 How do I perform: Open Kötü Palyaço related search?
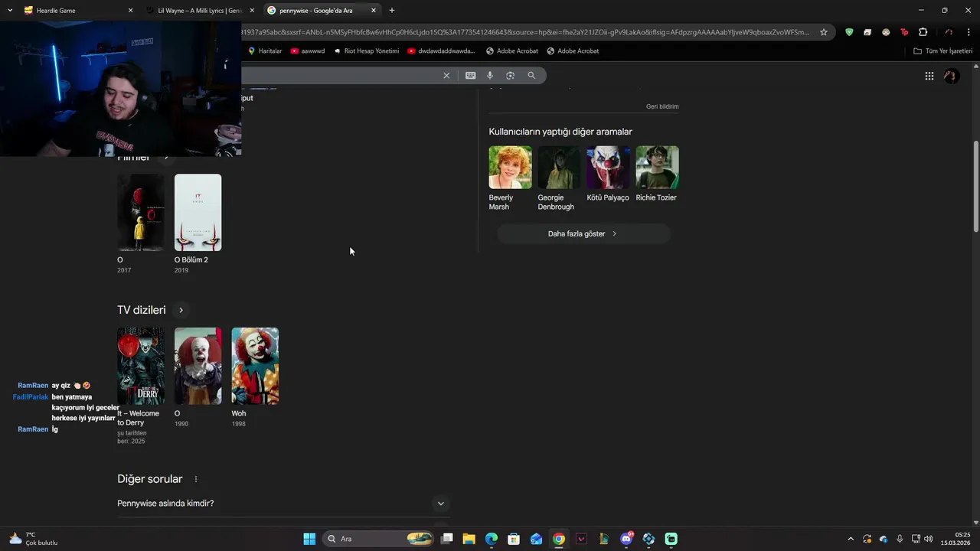click(x=608, y=174)
